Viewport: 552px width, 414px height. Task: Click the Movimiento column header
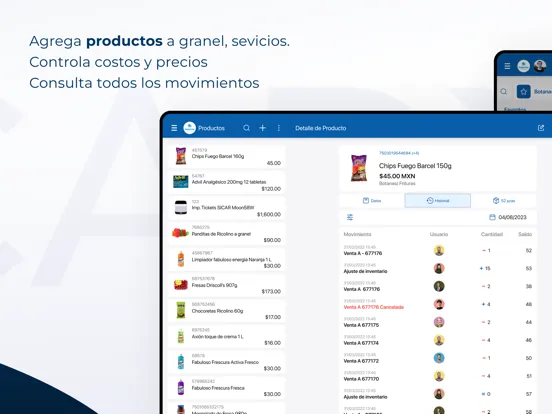tap(357, 234)
